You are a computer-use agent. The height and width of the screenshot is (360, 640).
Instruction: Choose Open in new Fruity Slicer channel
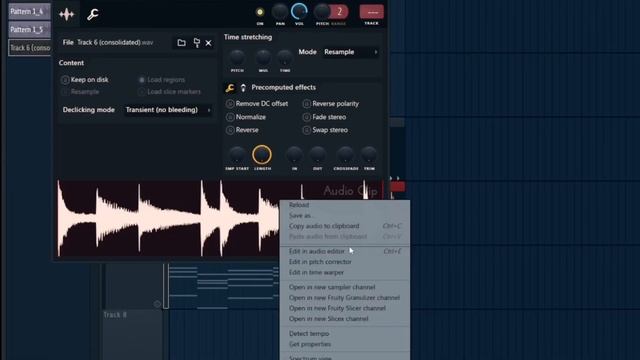click(x=345, y=309)
